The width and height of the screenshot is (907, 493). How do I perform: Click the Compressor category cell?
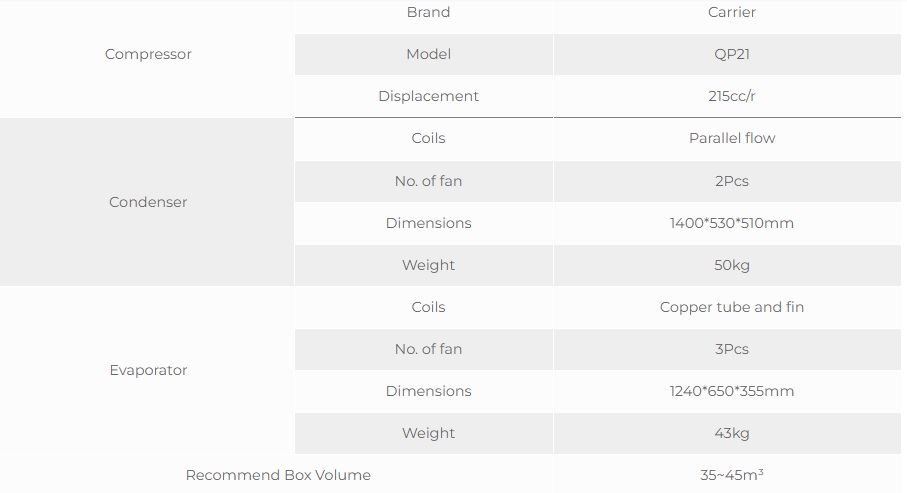tap(148, 54)
